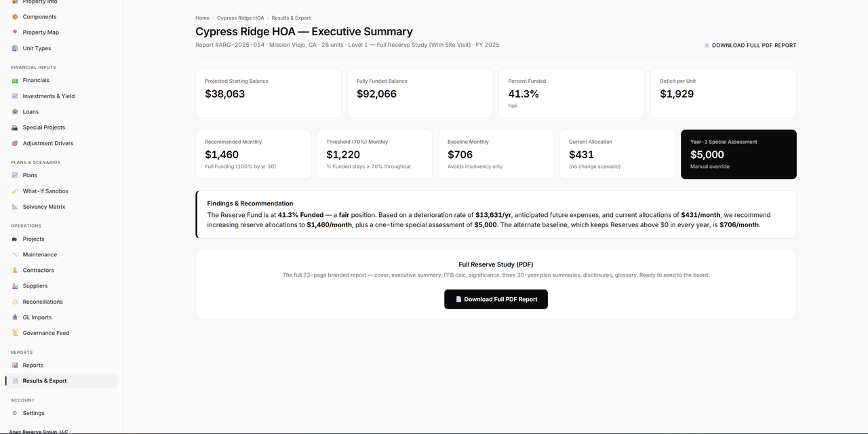Click the Apex Reserve Group, LLC footer text

tap(39, 431)
